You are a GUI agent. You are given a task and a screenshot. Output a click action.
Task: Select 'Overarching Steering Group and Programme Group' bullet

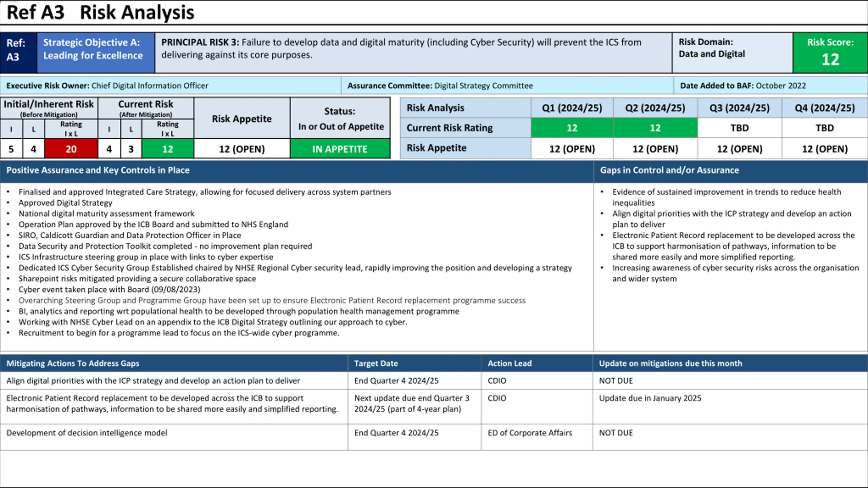pyautogui.click(x=272, y=300)
